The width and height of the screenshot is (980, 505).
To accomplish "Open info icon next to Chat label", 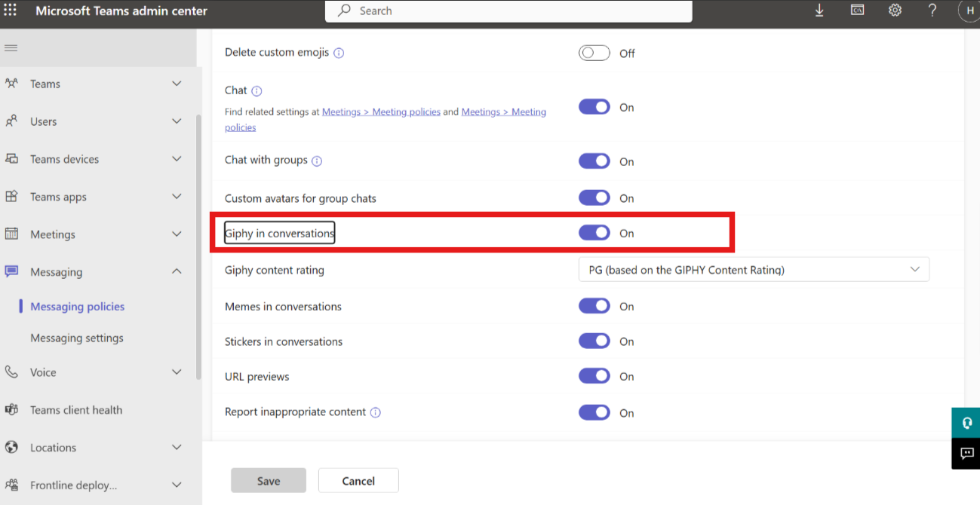I will 257,91.
